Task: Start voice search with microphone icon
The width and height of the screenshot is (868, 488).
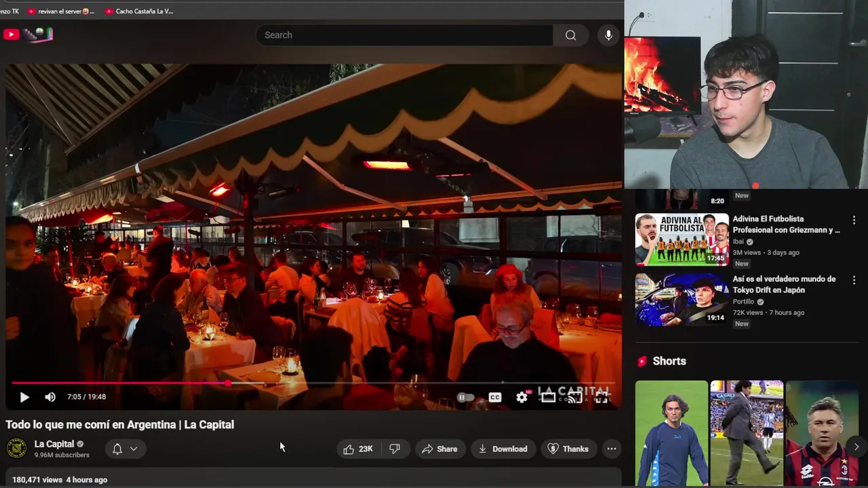Action: pyautogui.click(x=608, y=35)
